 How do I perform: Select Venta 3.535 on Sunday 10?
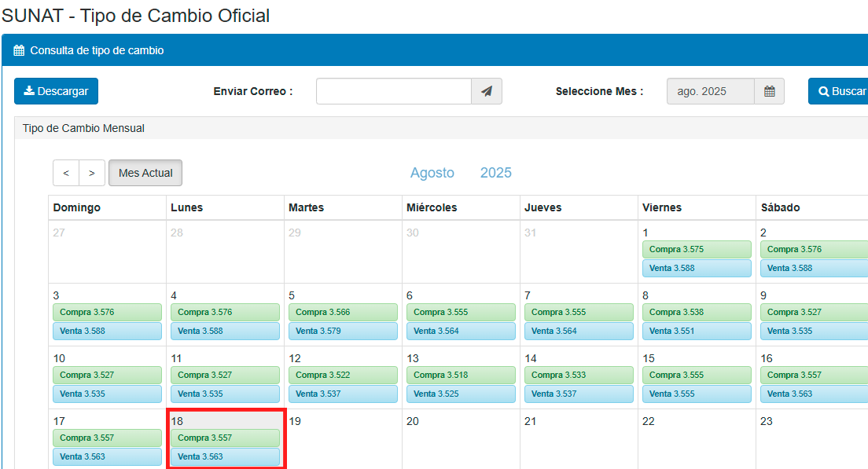108,394
